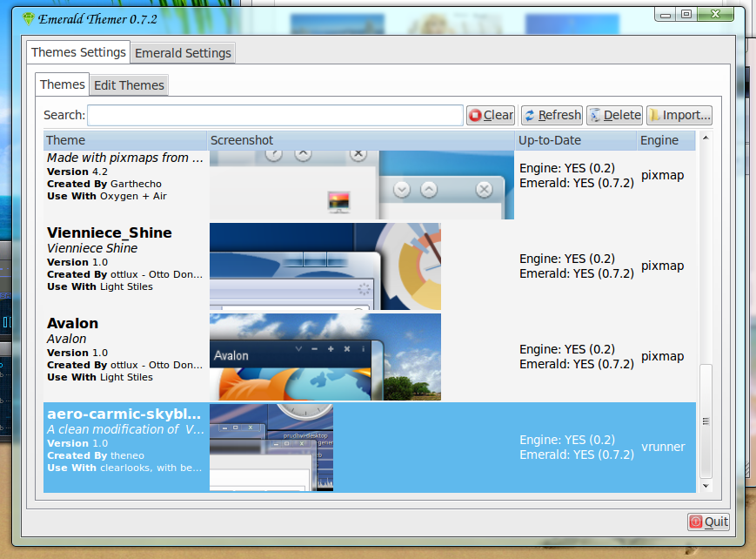Click the scrollbar up arrow

tap(706, 138)
